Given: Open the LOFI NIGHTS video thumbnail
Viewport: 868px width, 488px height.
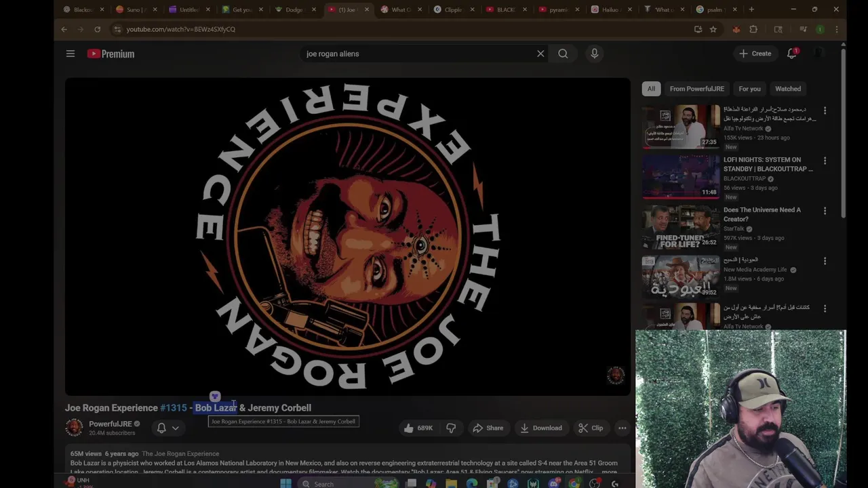Looking at the screenshot, I should pyautogui.click(x=681, y=177).
